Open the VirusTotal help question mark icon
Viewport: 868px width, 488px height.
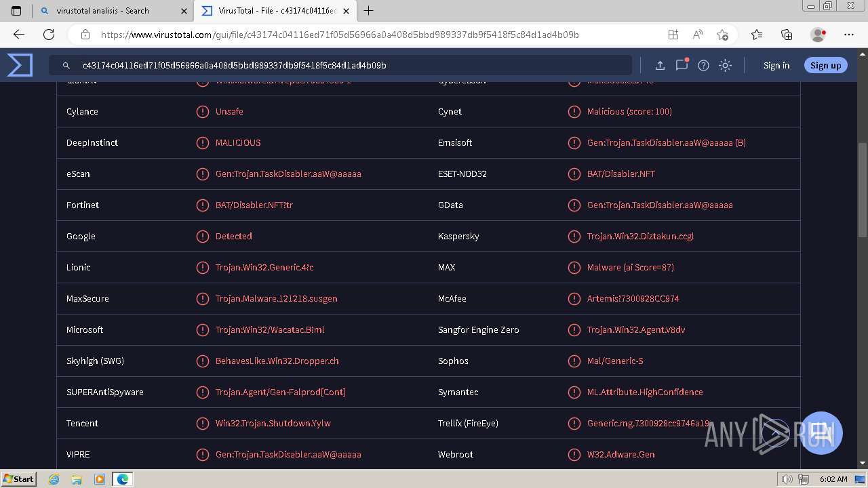(x=703, y=65)
